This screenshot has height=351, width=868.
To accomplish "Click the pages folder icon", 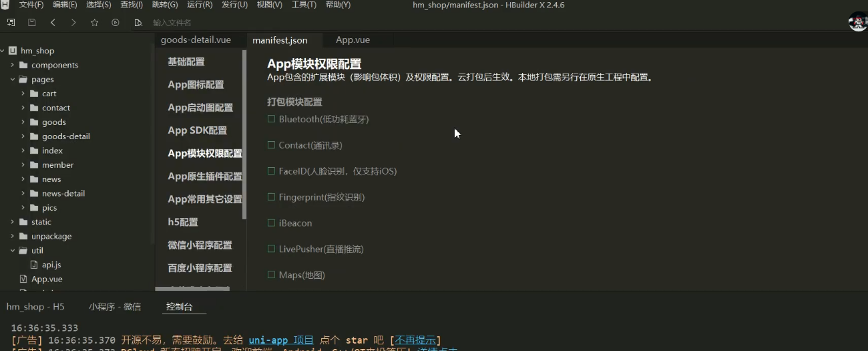I will pyautogui.click(x=23, y=80).
